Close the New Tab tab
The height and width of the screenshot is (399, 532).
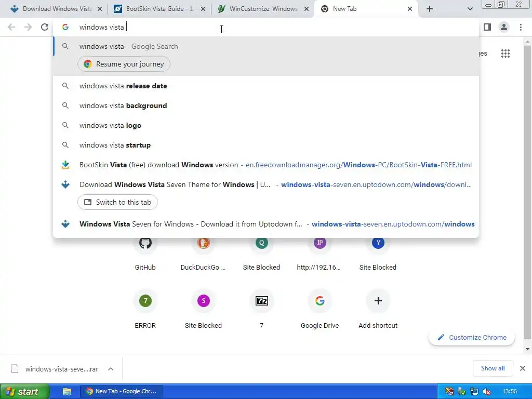[x=410, y=9]
